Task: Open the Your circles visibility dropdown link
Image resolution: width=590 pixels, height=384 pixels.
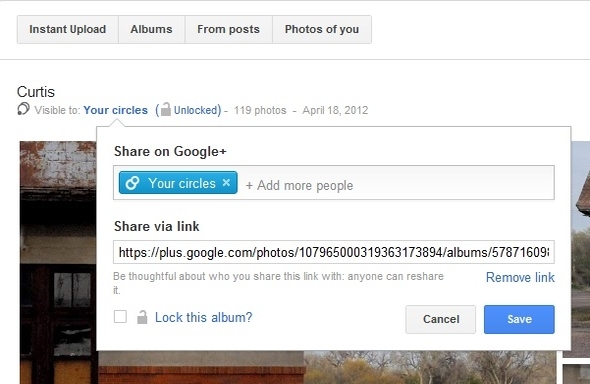Action: (x=116, y=110)
